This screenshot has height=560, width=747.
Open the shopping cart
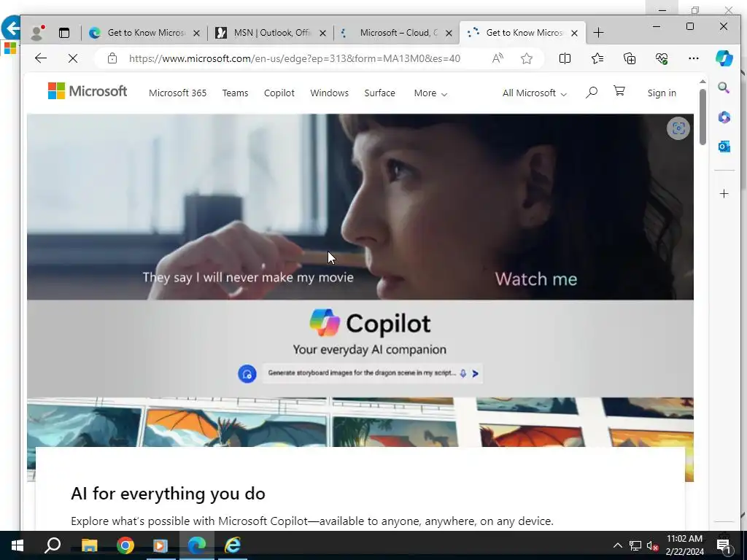pyautogui.click(x=619, y=91)
